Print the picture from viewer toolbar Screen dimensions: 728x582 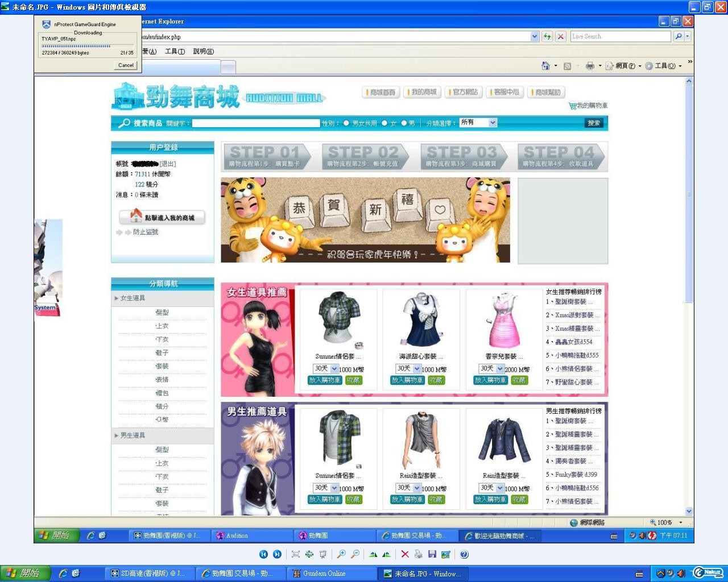click(419, 554)
